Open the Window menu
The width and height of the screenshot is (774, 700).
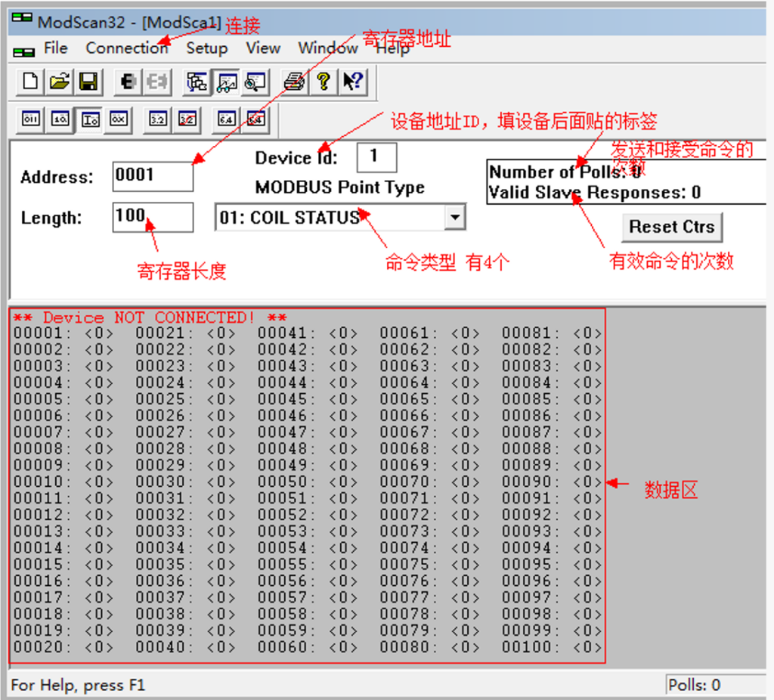(x=328, y=48)
